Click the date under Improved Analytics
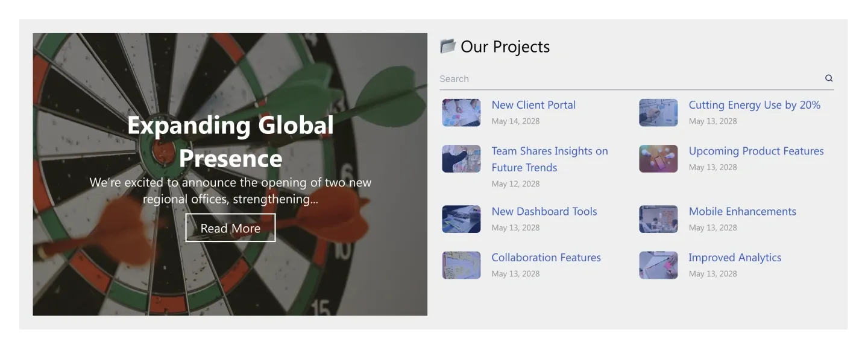This screenshot has height=350, width=868. coord(712,274)
